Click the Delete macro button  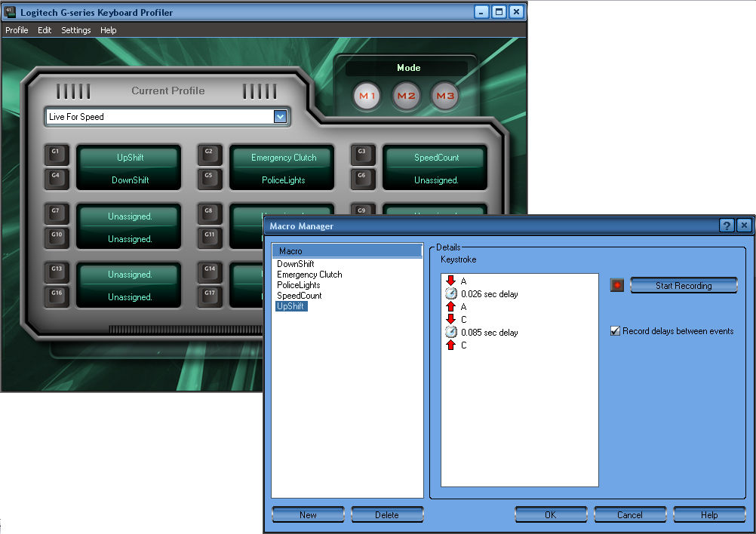click(387, 514)
